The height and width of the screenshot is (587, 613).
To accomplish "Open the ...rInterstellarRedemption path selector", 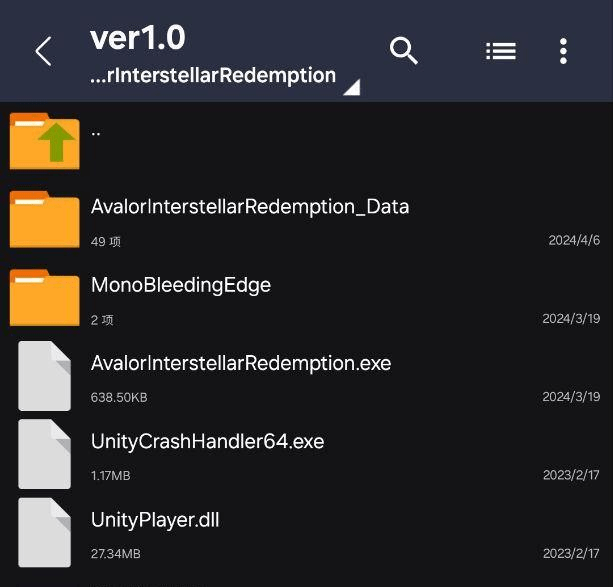I will coord(213,76).
